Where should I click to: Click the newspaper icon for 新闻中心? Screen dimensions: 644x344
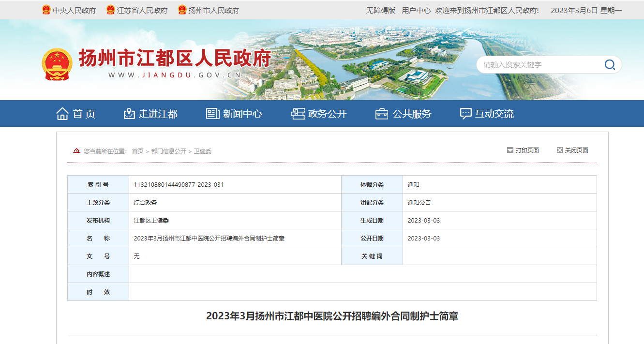tap(212, 114)
